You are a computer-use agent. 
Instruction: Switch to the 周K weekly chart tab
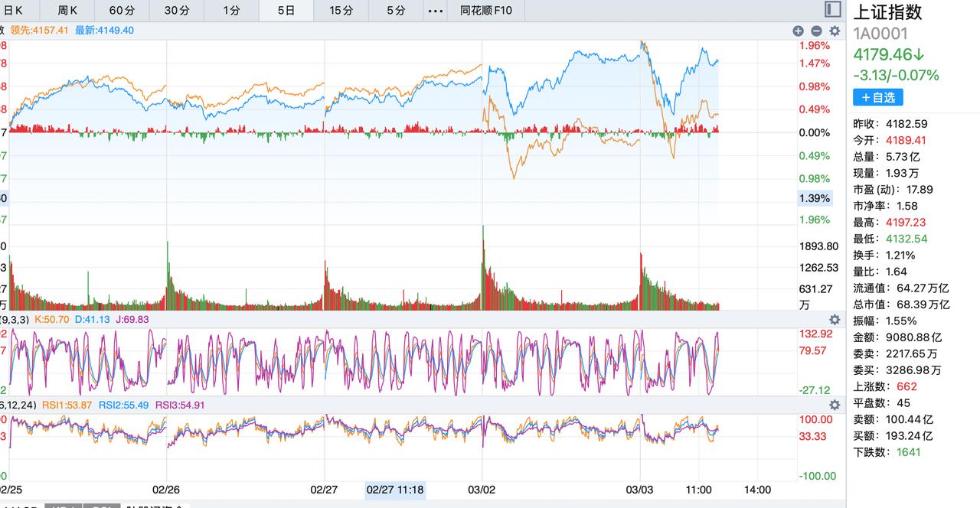coord(67,11)
